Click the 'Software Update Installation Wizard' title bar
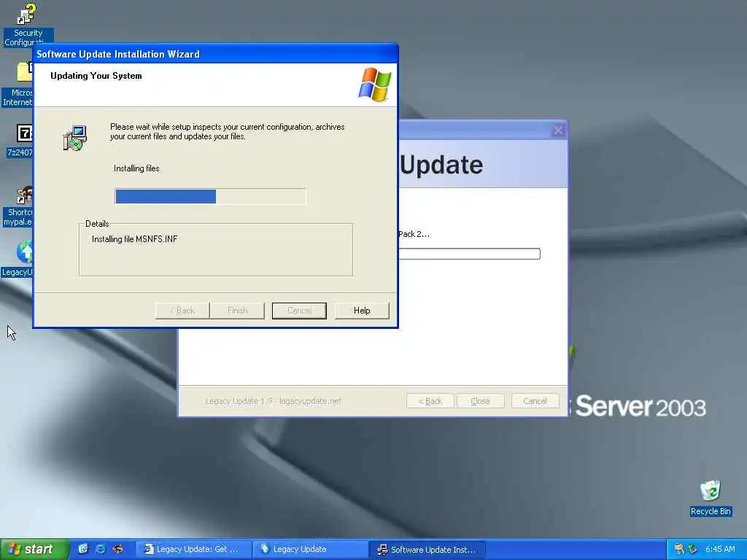The width and height of the screenshot is (747, 560). click(215, 54)
